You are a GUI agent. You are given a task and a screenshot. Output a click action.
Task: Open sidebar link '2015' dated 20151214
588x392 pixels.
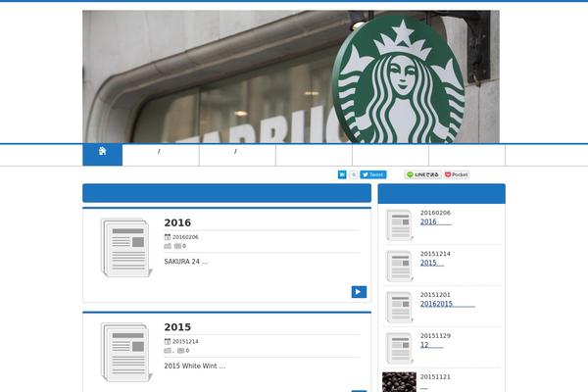click(x=432, y=263)
